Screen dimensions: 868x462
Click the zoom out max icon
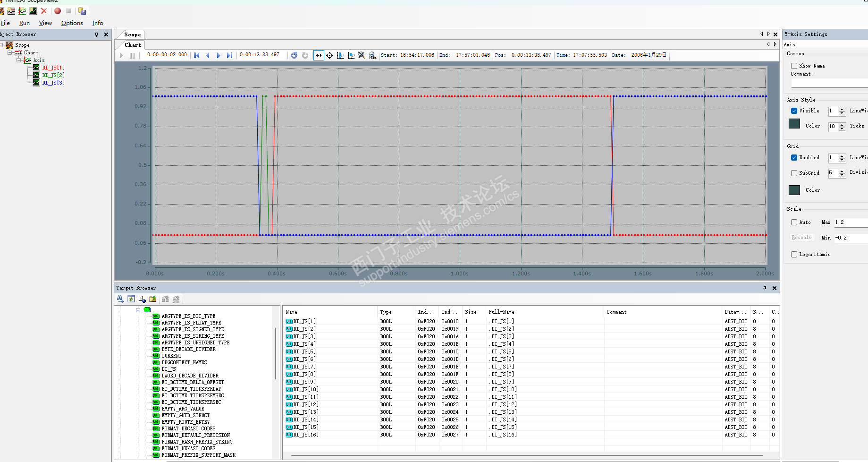(372, 55)
